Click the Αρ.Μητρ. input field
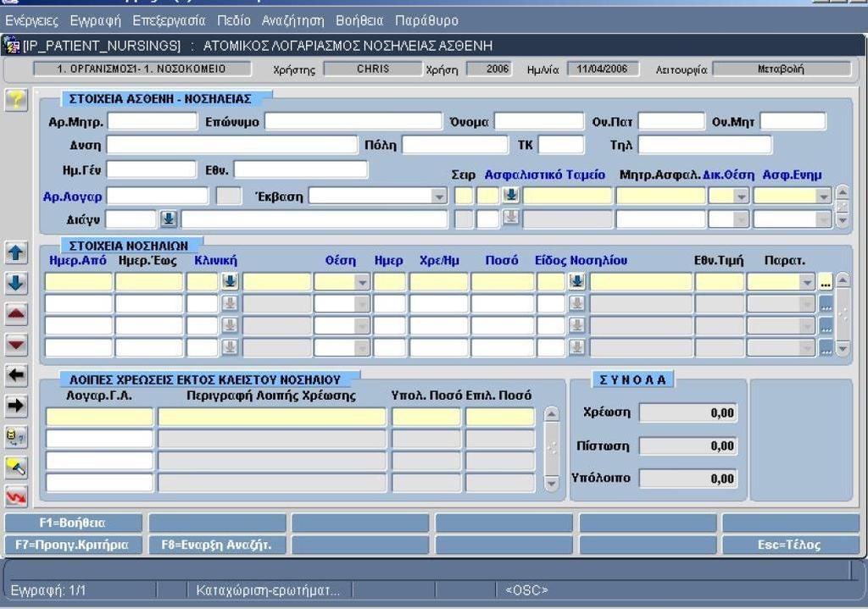 pos(153,121)
